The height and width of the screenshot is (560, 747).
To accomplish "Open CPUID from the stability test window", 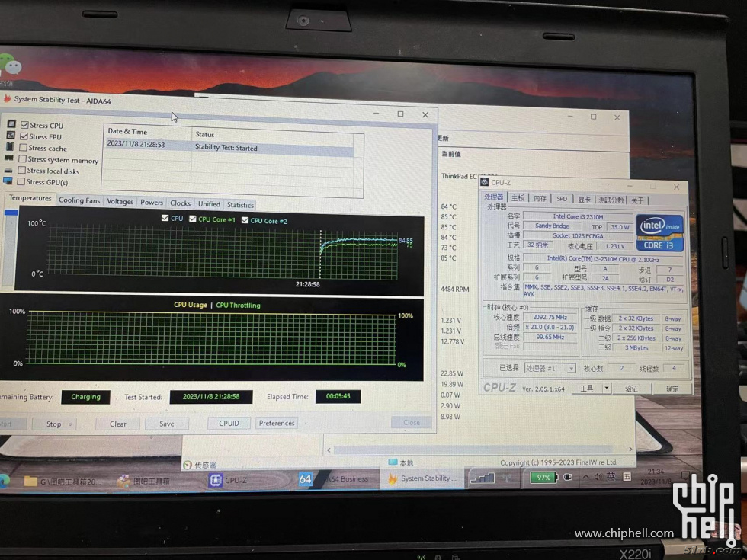I will [229, 423].
